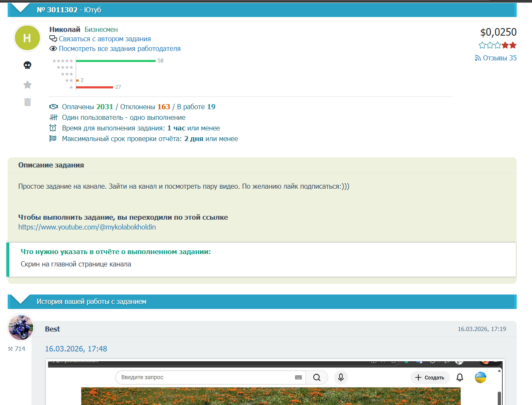Click the trash bin icon
This screenshot has width=532, height=405.
[28, 102]
